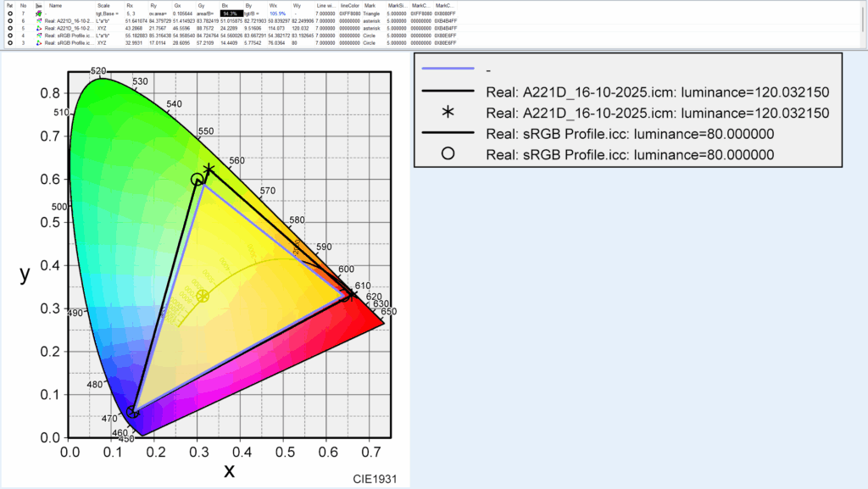Viewport: 868px width, 489px height.
Task: Click the lineColor column header
Action: [x=350, y=6]
